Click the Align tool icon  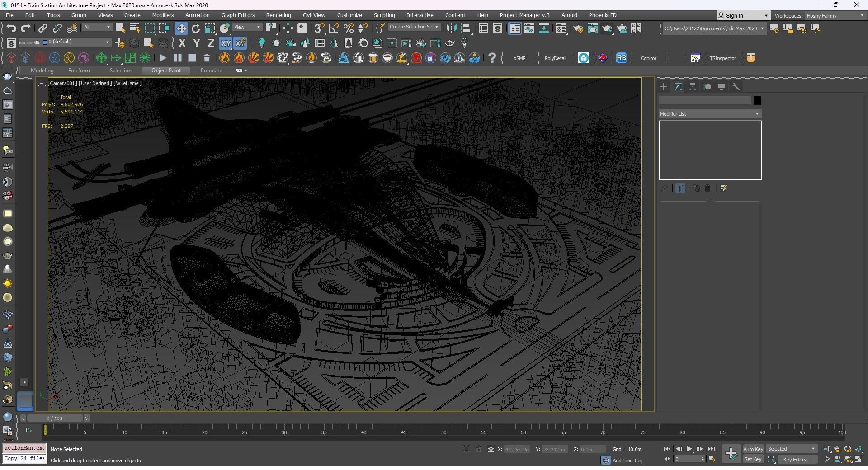[466, 28]
